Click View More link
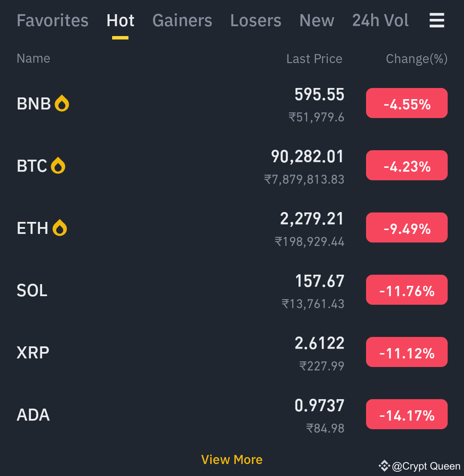Image resolution: width=464 pixels, height=476 pixels. [232, 460]
